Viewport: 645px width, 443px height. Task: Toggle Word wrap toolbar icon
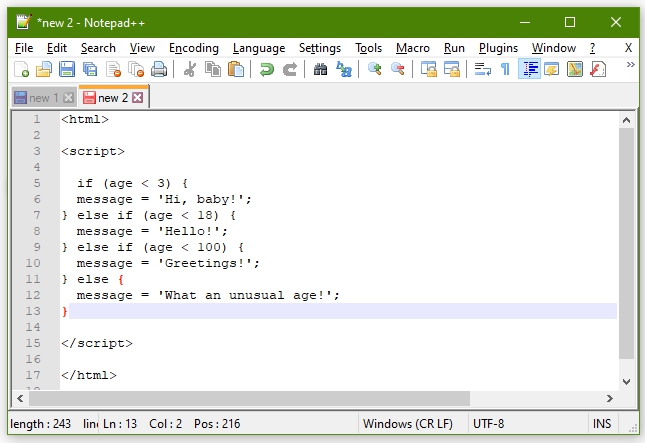[x=483, y=69]
